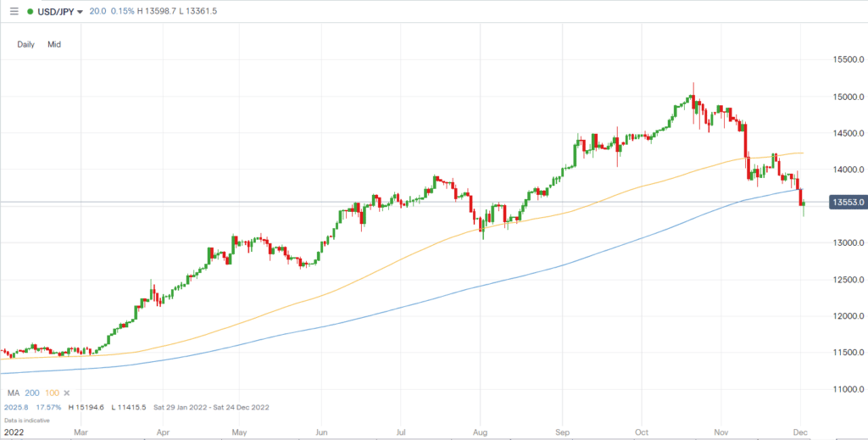This screenshot has height=440, width=868.
Task: Click the 14000.0 price axis label
Action: tap(849, 170)
